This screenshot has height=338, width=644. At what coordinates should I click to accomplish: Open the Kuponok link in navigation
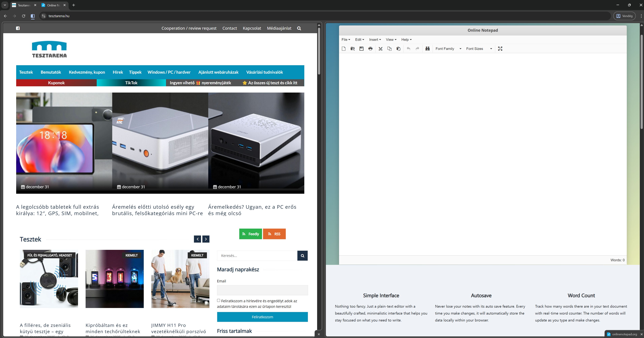click(x=56, y=83)
